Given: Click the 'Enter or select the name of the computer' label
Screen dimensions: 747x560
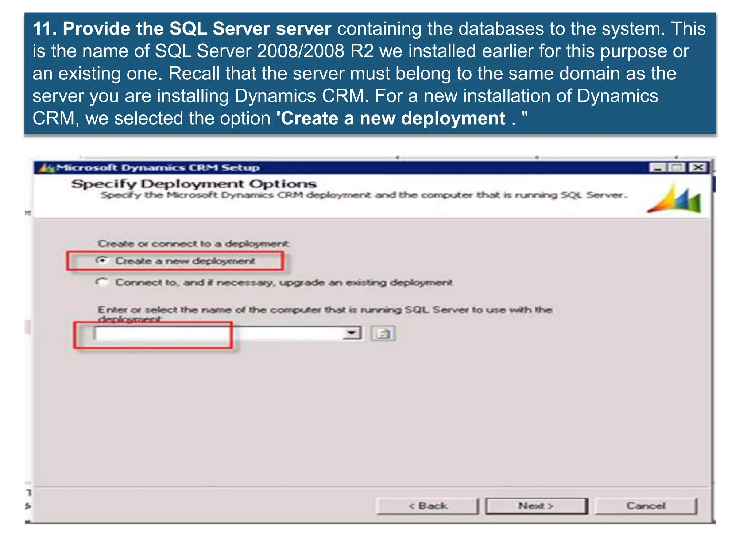Looking at the screenshot, I should [x=325, y=314].
